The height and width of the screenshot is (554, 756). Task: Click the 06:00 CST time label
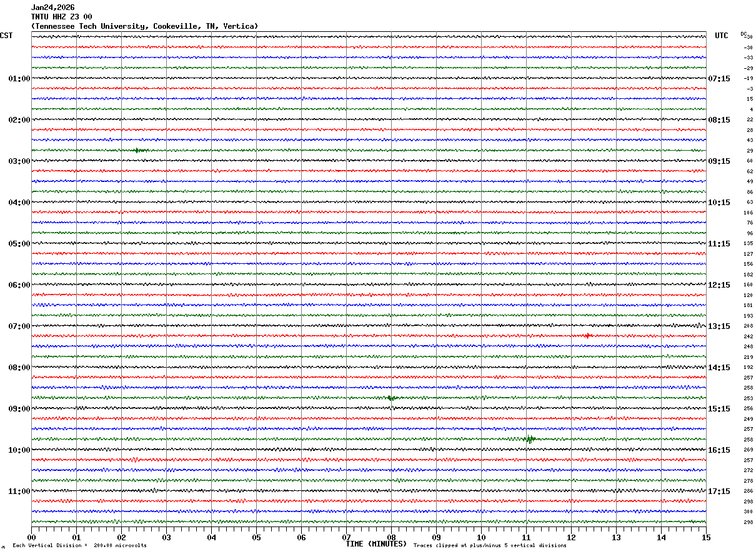click(x=19, y=285)
